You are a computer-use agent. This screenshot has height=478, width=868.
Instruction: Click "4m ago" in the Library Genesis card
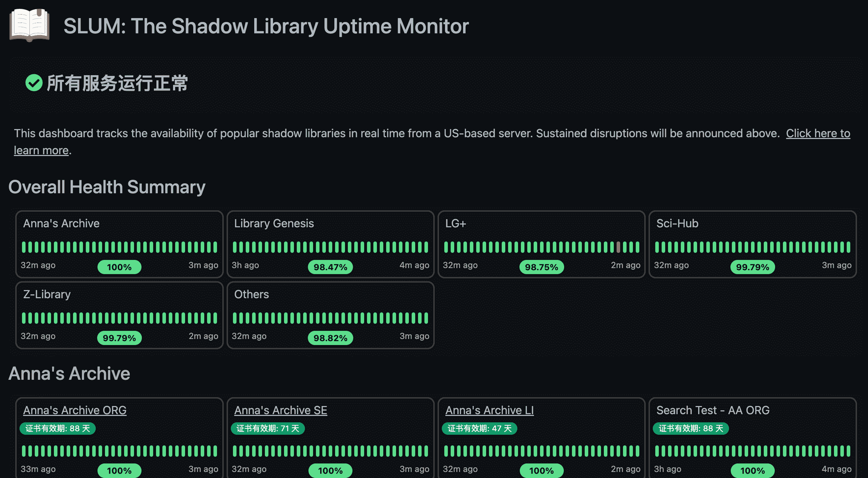[414, 265]
